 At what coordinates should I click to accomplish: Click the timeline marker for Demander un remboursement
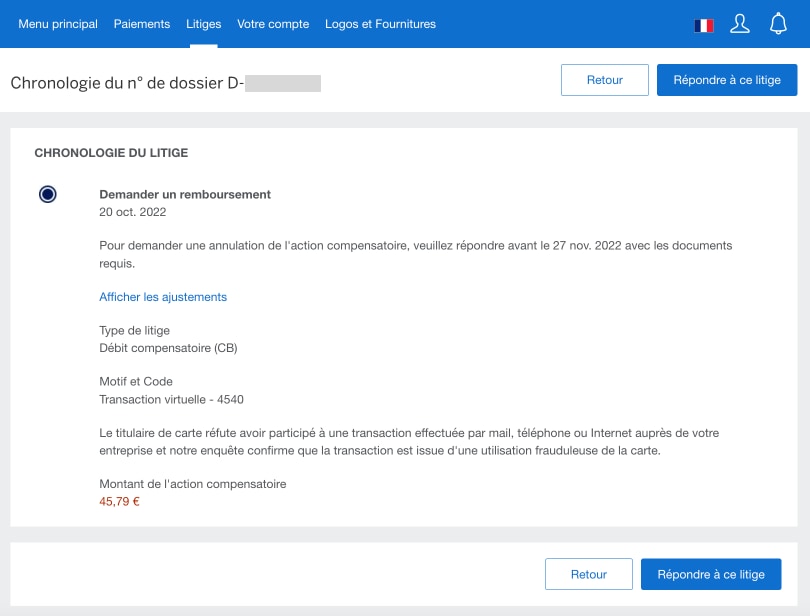(x=47, y=194)
